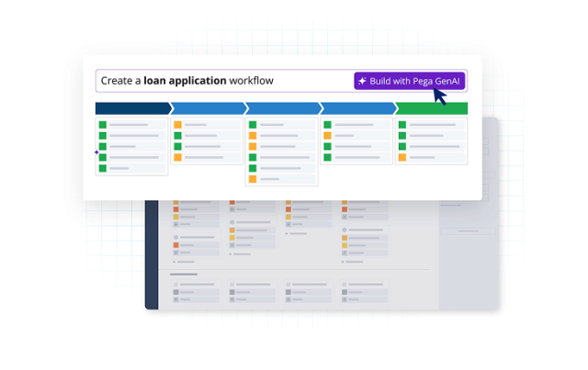
Task: Select the dark navy first stage chevron
Action: [134, 108]
